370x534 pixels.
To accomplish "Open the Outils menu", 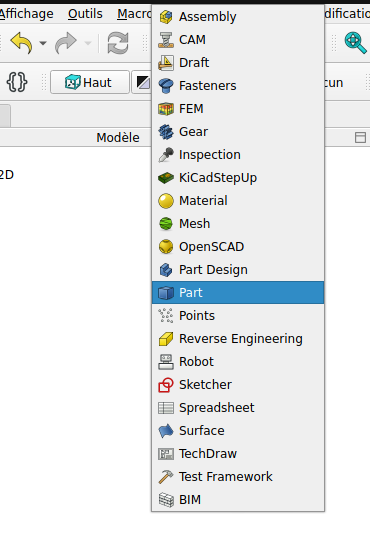I will pos(85,14).
